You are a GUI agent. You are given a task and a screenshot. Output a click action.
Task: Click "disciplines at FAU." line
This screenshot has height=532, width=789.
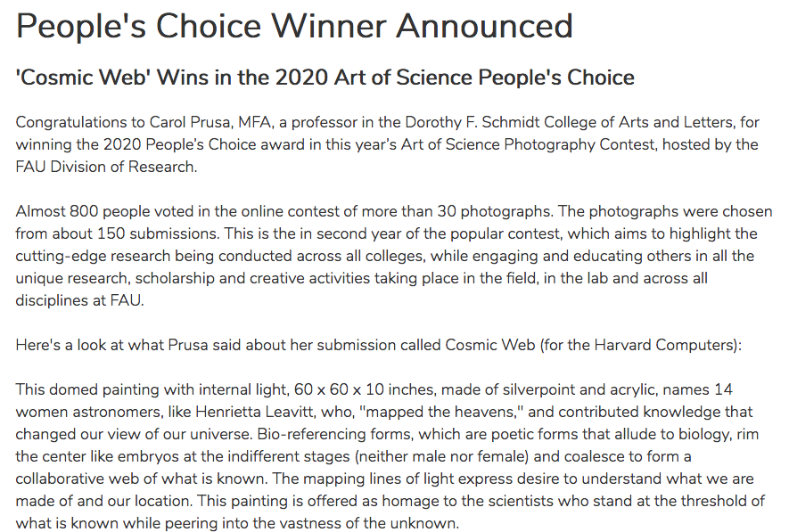79,300
